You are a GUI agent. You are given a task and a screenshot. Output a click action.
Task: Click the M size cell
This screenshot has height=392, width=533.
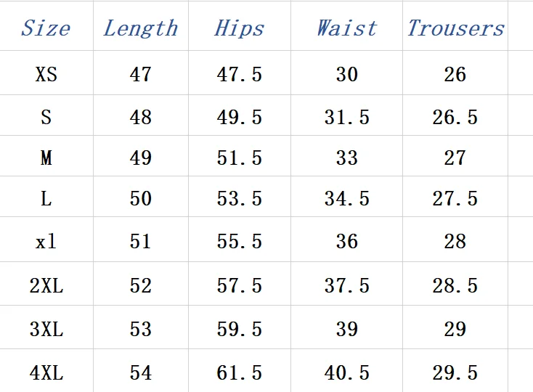point(46,158)
